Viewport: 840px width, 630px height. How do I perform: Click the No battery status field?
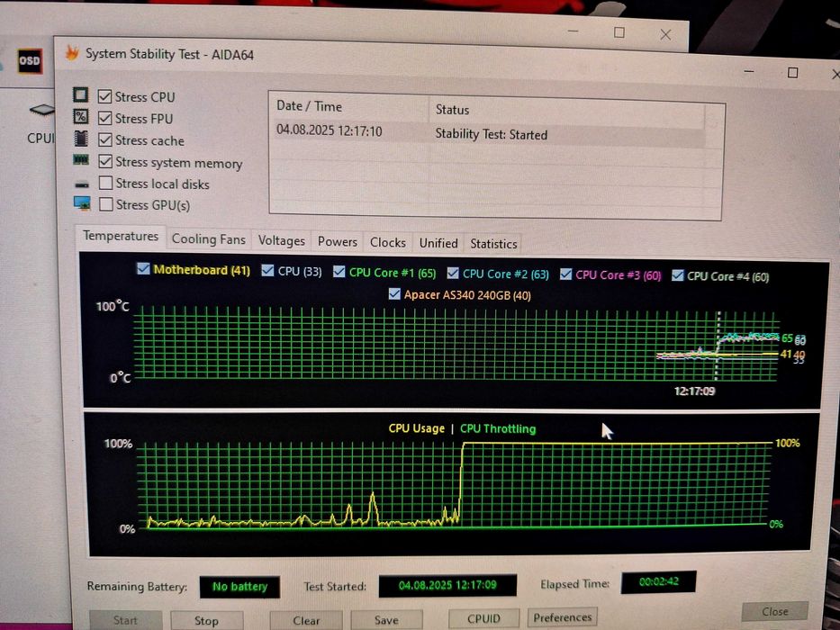[239, 587]
